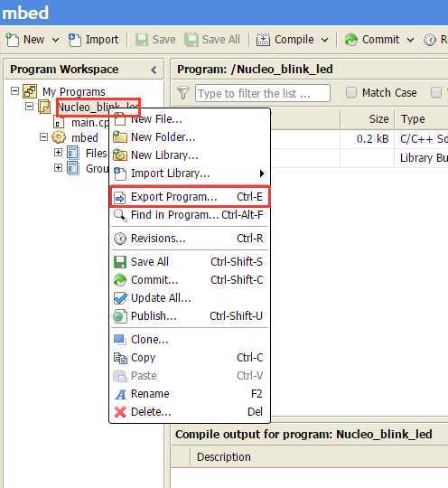The image size is (448, 488).
Task: Open the Commit dropdown arrow
Action: pyautogui.click(x=410, y=40)
